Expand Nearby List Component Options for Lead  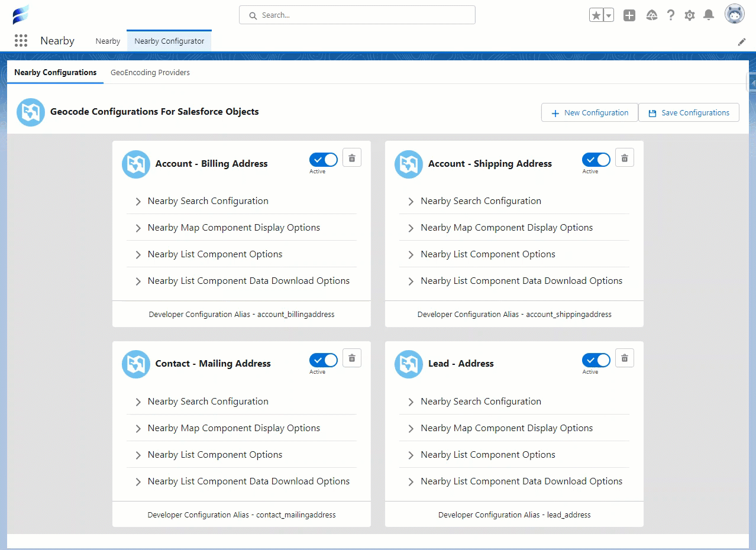[x=487, y=455]
